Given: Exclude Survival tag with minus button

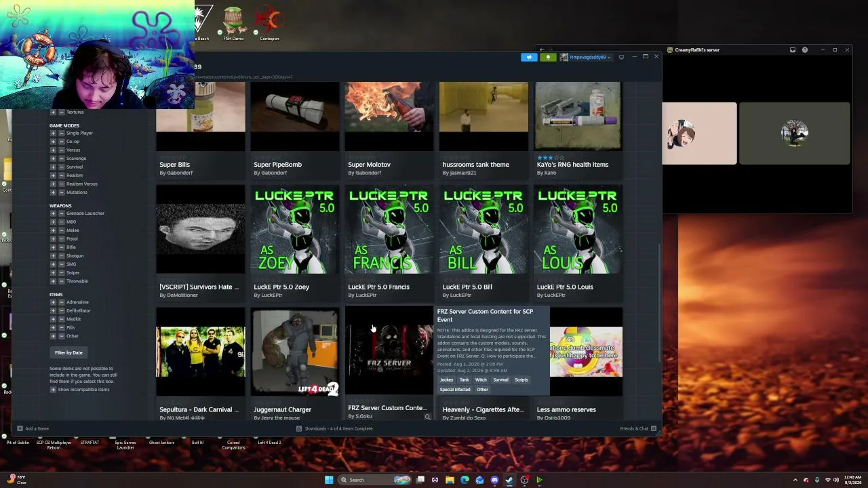Looking at the screenshot, I should [x=61, y=167].
